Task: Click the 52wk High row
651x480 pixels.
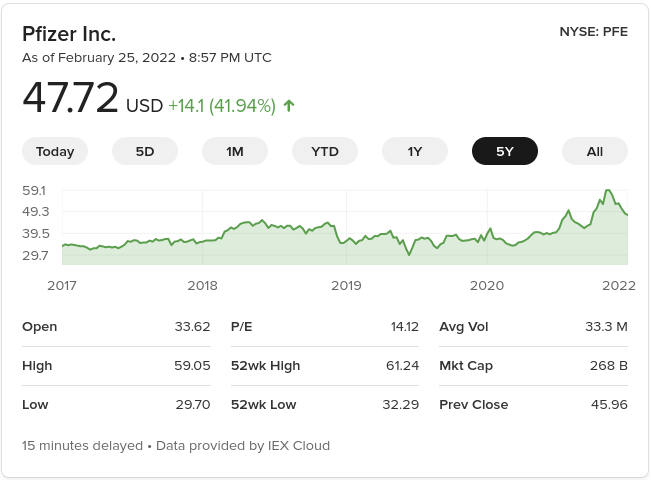Action: coord(325,366)
